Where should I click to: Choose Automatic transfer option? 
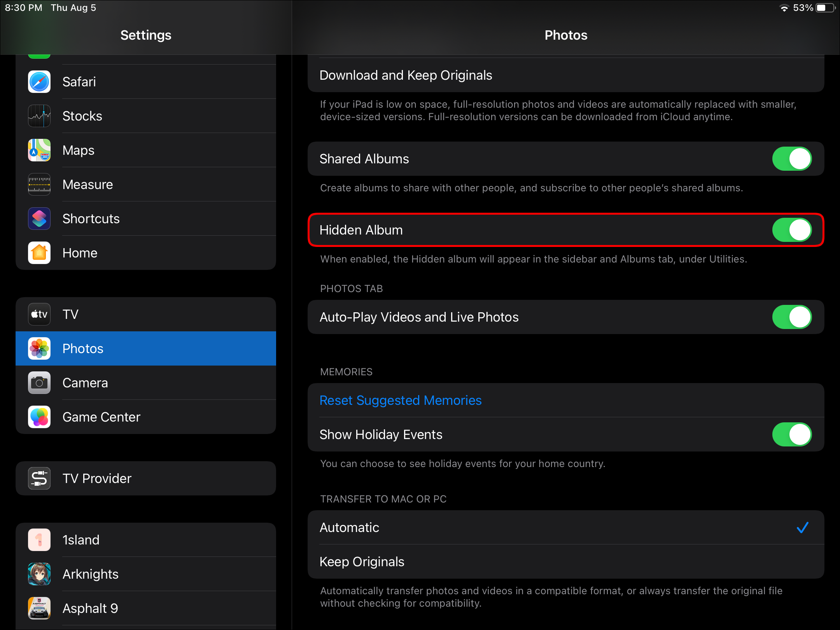565,527
